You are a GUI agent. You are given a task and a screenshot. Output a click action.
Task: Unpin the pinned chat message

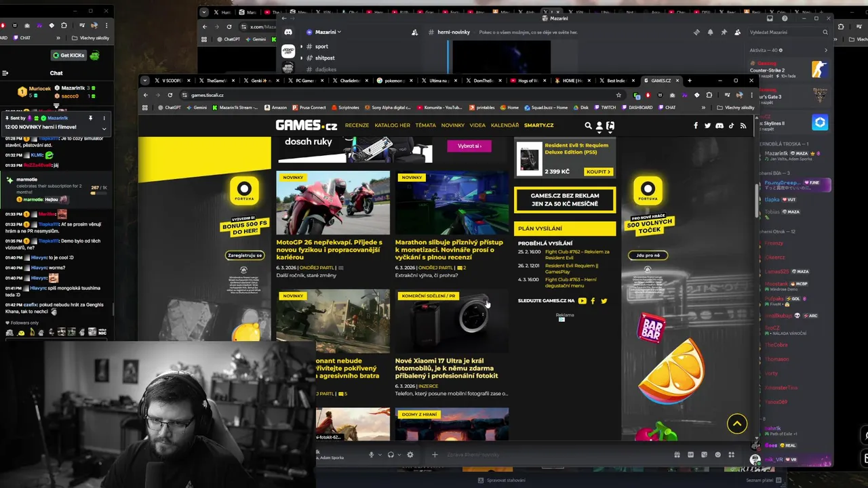90,118
